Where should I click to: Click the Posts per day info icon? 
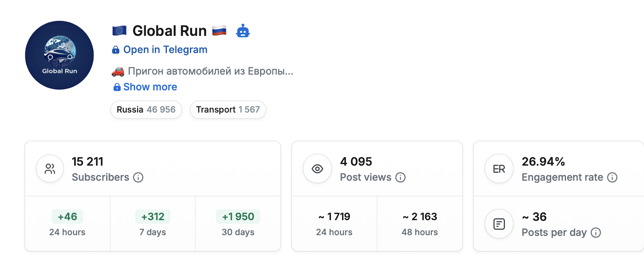tap(596, 233)
